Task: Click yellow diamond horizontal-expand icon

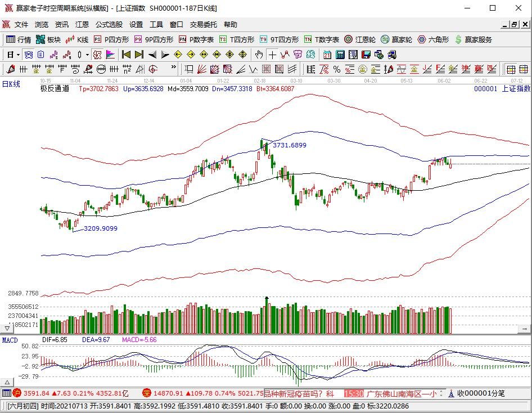Action: pos(204,55)
